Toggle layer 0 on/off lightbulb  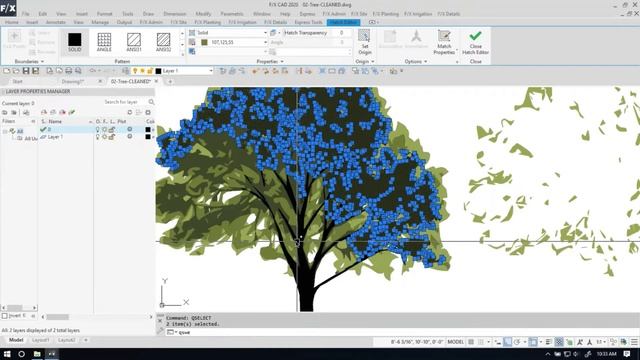tap(98, 129)
